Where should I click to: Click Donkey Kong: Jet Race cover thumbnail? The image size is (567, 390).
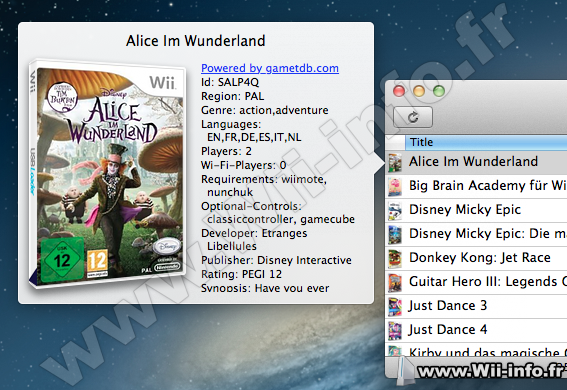[x=395, y=258]
